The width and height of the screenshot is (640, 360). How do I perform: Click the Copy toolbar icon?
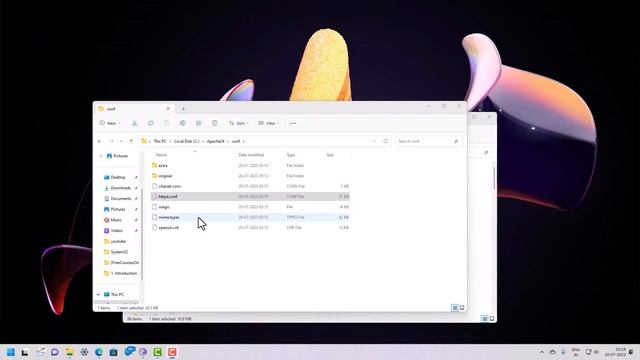click(x=150, y=123)
